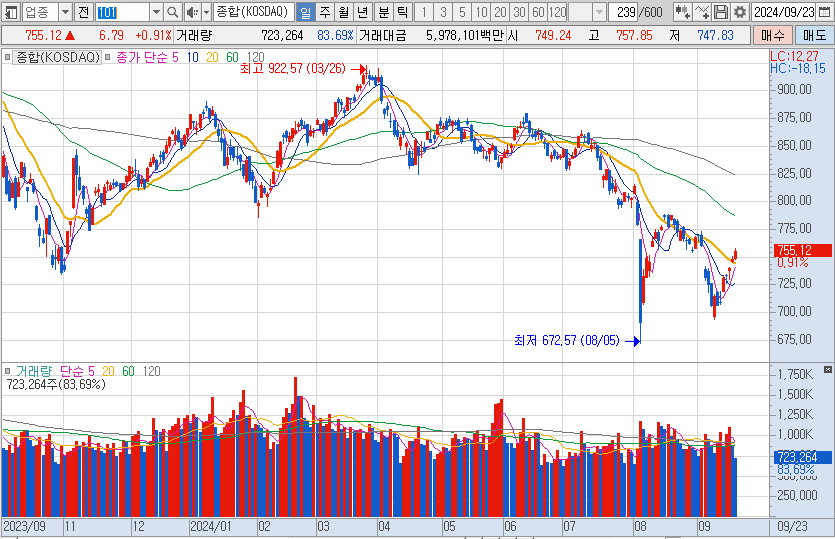Image resolution: width=835 pixels, height=539 pixels.
Task: Open the calendar date picker icon
Action: 824,12
